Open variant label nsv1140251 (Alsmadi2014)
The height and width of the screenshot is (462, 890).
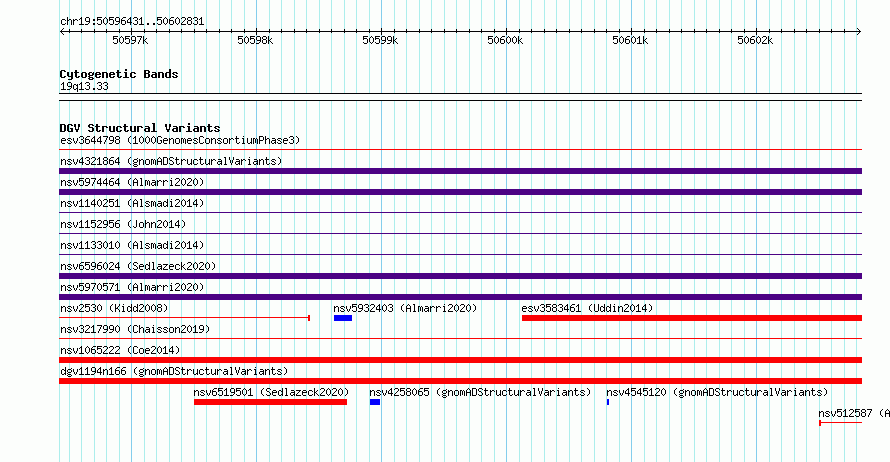(132, 203)
